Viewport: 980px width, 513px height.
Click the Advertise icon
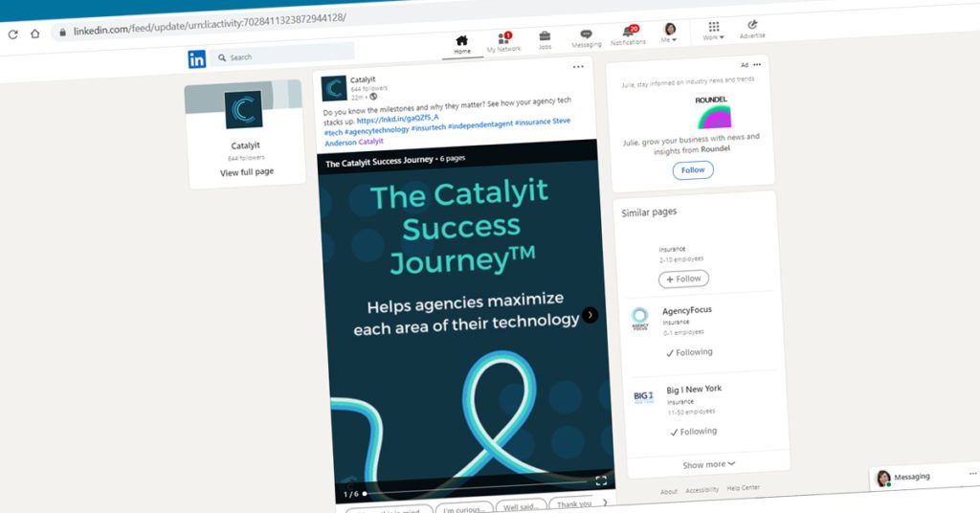click(x=752, y=30)
